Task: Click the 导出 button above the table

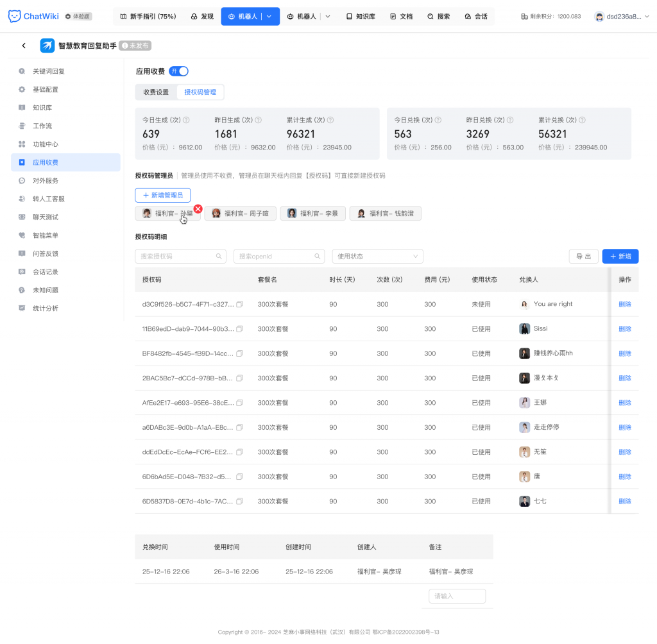Action: [x=583, y=256]
